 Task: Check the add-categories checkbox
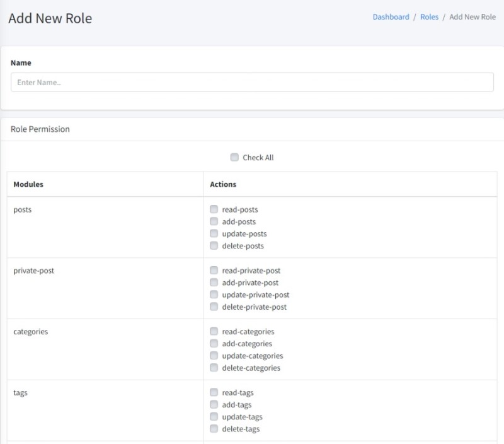tap(214, 344)
